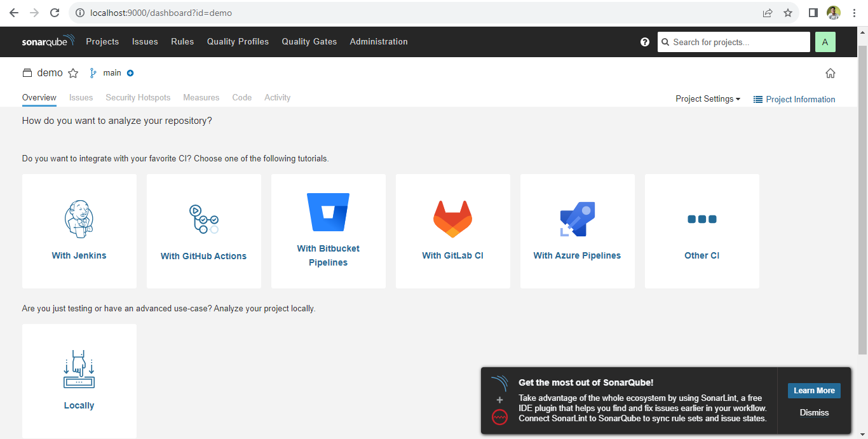Open Chrome three-dot menu

point(854,13)
